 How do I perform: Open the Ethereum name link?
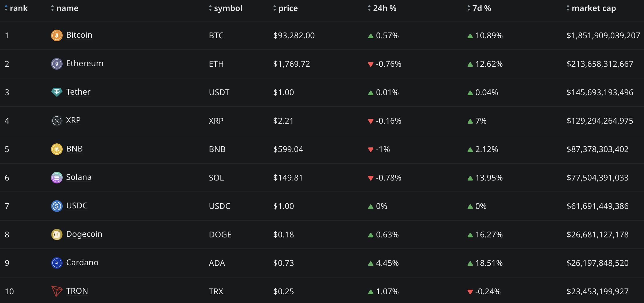(x=85, y=64)
